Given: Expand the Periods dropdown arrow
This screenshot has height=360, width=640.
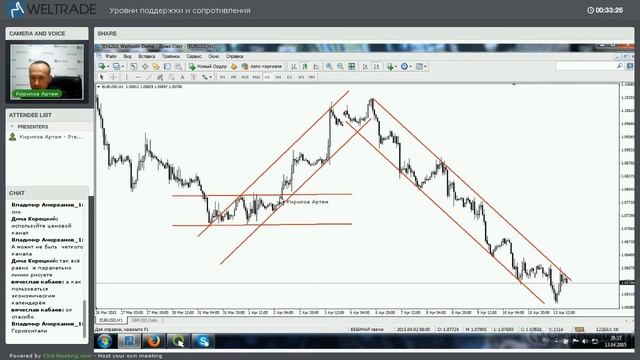Looking at the screenshot, I should (411, 67).
